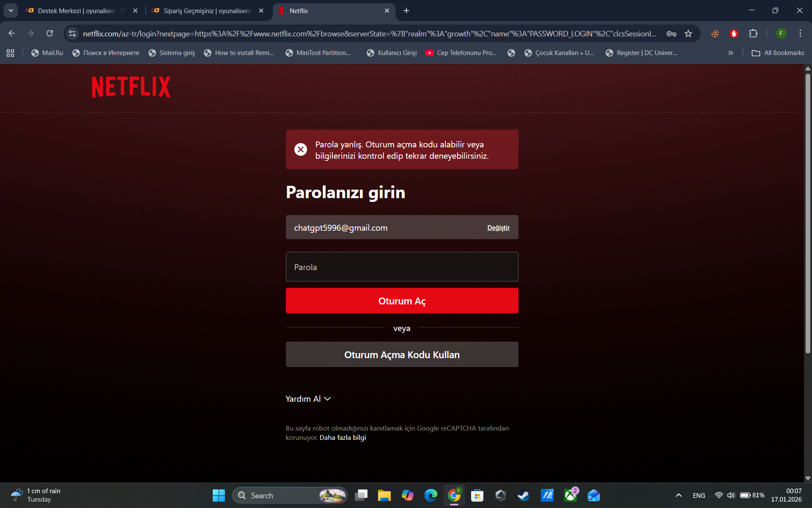
Task: Open the Sistemə giriş bookmark
Action: 172,53
